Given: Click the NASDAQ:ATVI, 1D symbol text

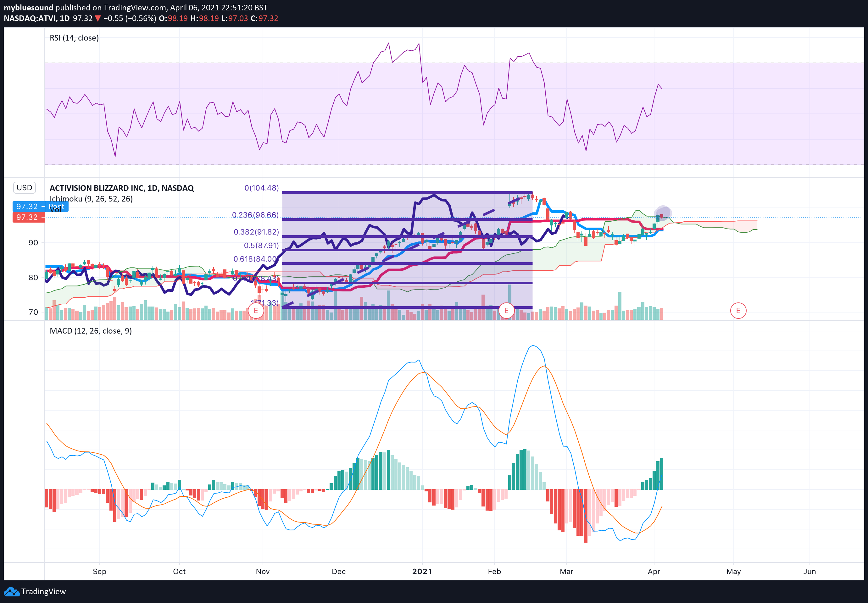Looking at the screenshot, I should pos(37,18).
